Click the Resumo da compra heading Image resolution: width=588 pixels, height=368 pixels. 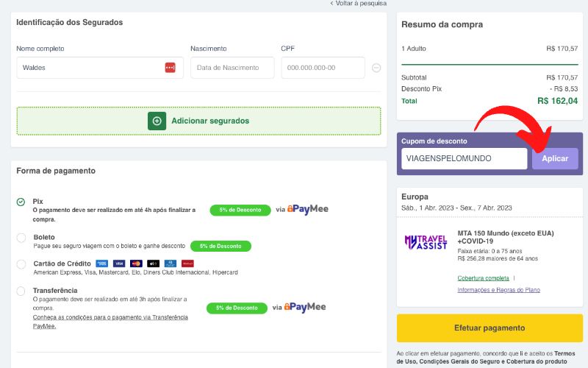coord(442,25)
